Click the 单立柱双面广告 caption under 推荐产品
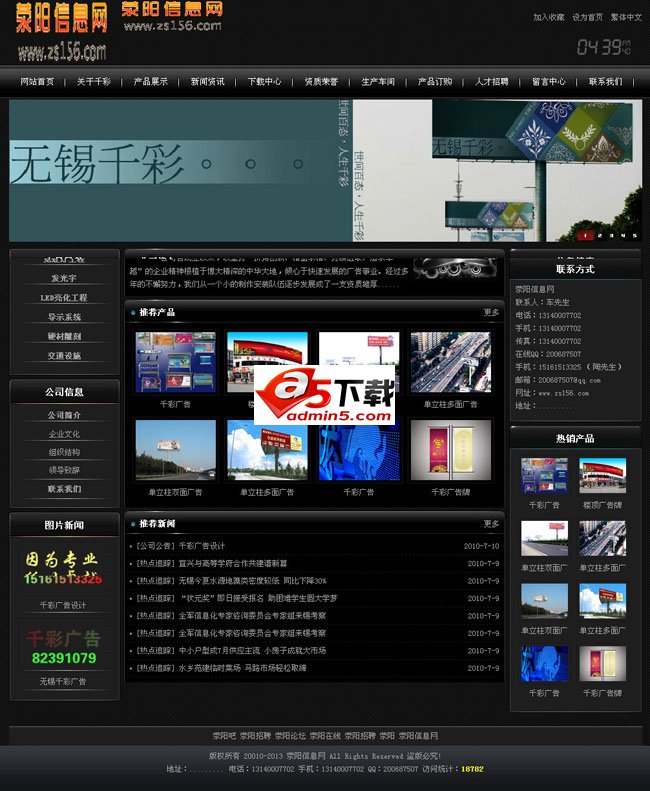The height and width of the screenshot is (791, 650). (175, 492)
